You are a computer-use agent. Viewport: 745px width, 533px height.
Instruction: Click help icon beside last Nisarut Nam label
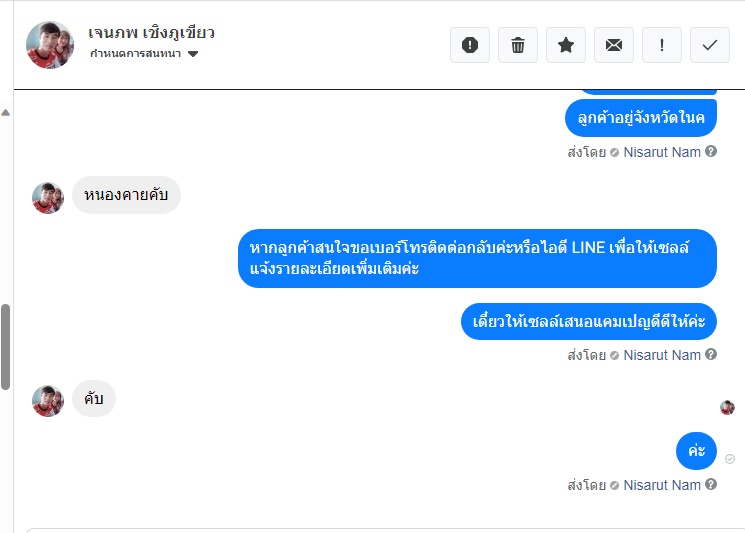pos(711,484)
